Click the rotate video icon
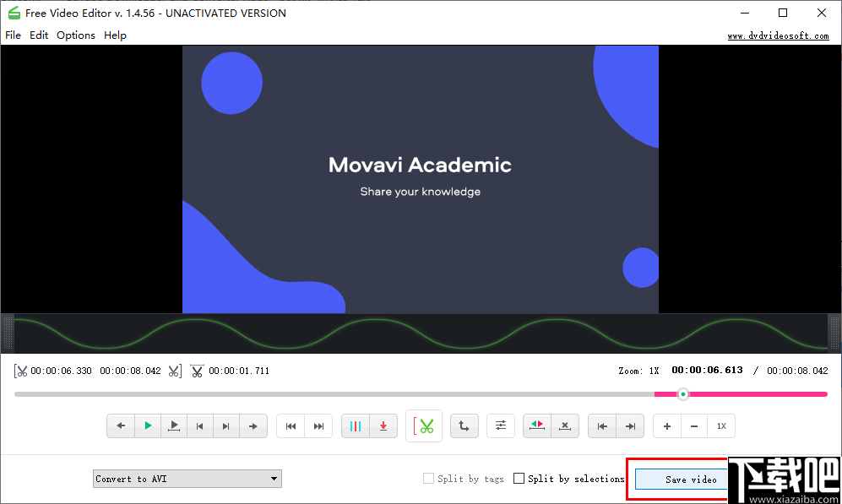 (x=464, y=425)
